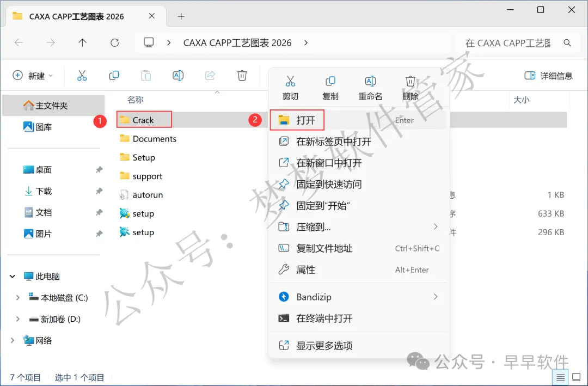
Task: Click the Paste clipboard icon in toolbar
Action: (146, 76)
